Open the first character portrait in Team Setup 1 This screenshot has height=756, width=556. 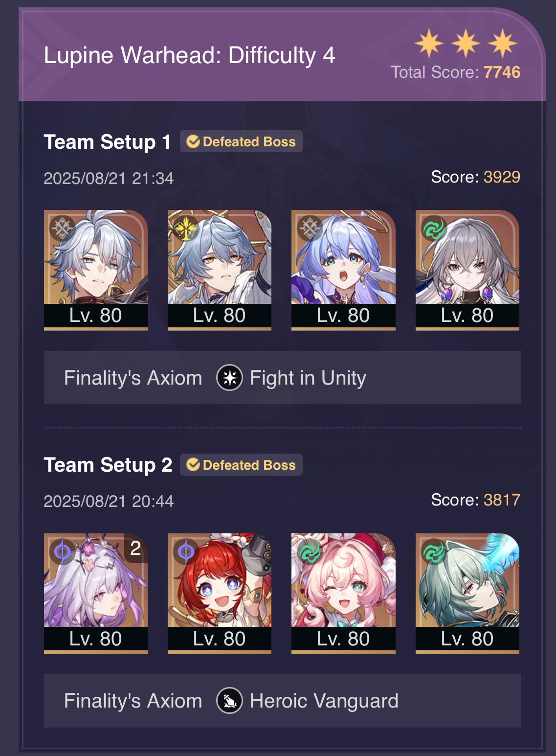[96, 270]
